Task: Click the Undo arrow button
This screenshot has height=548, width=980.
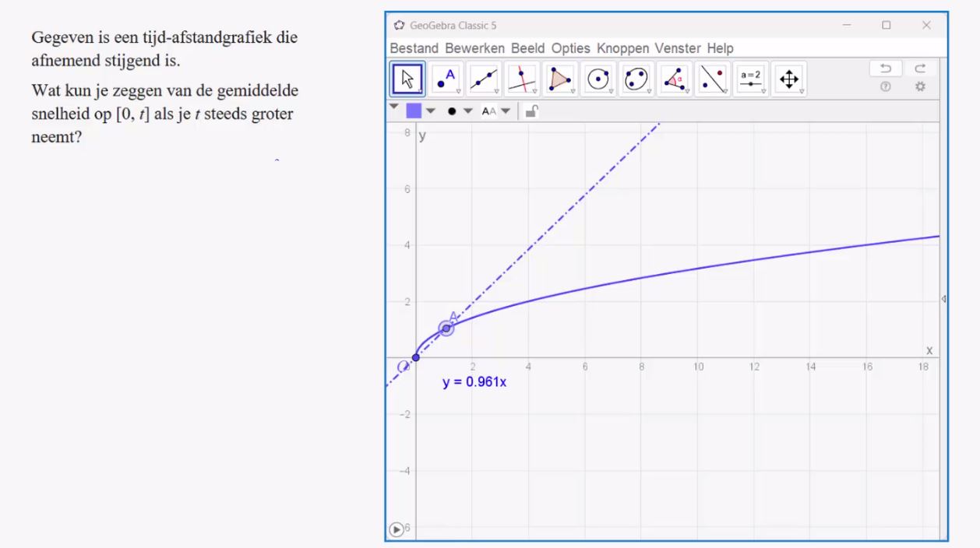Action: [886, 68]
